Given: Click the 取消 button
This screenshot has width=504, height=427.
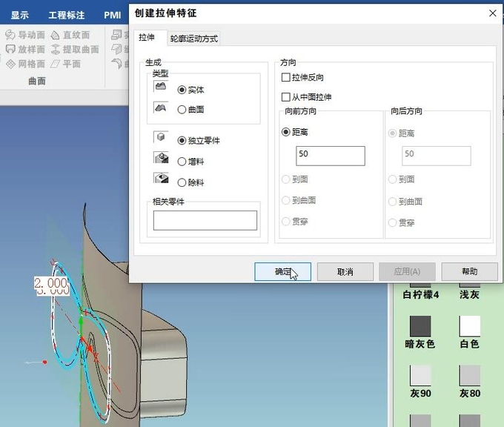Looking at the screenshot, I should tap(345, 272).
